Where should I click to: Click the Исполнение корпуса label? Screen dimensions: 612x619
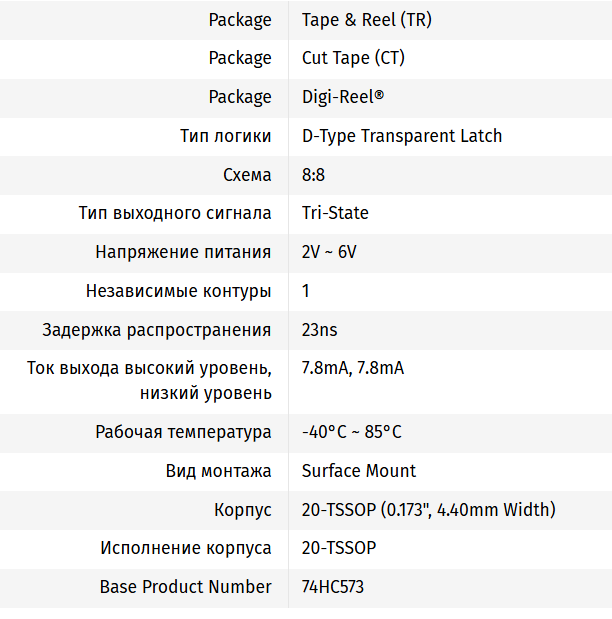(186, 548)
